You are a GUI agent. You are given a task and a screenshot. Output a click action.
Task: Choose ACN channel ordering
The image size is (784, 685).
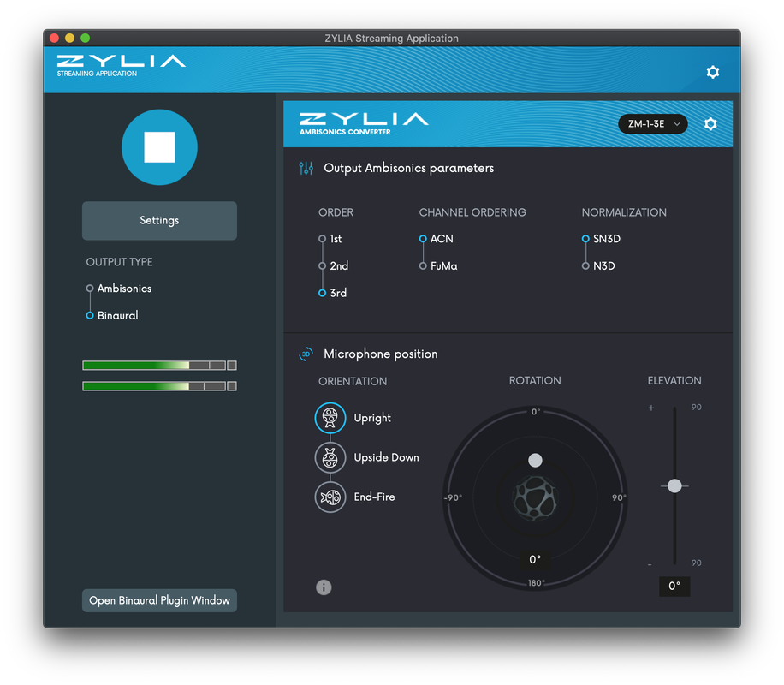click(423, 239)
